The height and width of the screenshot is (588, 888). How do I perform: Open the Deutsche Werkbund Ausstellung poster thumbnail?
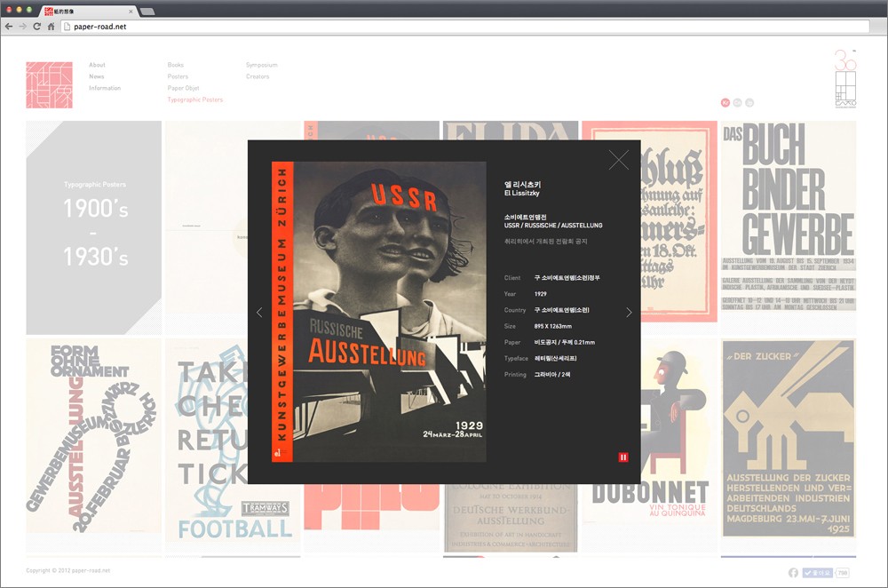coord(511,519)
